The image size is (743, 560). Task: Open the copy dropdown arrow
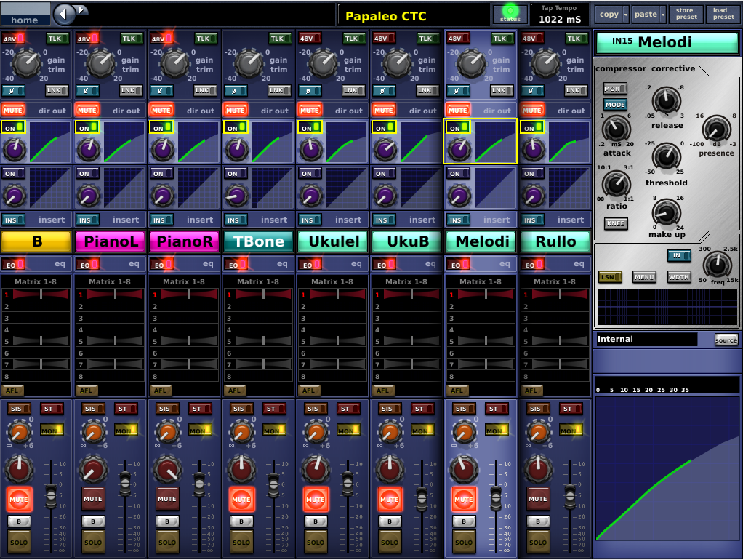(x=626, y=15)
